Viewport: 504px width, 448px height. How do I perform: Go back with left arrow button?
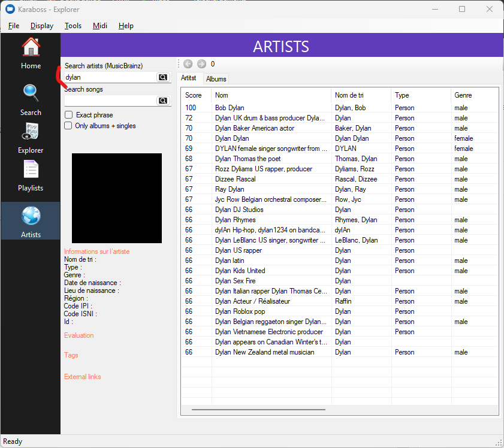pyautogui.click(x=188, y=64)
